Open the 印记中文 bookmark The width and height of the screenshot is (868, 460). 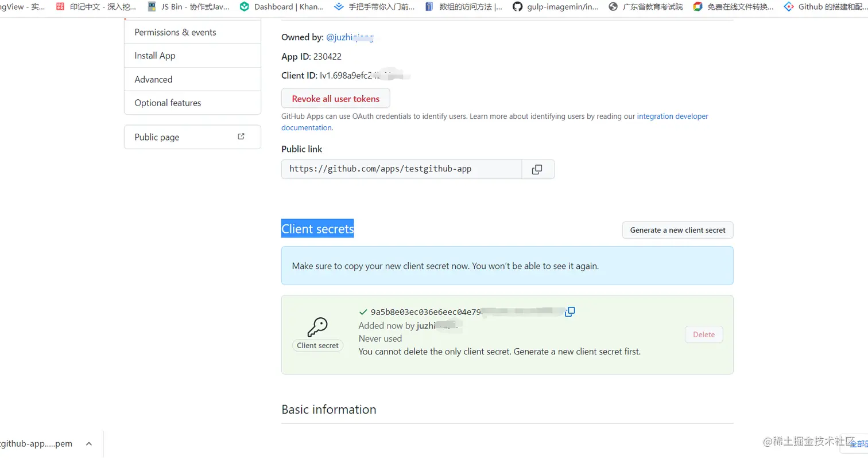point(96,7)
